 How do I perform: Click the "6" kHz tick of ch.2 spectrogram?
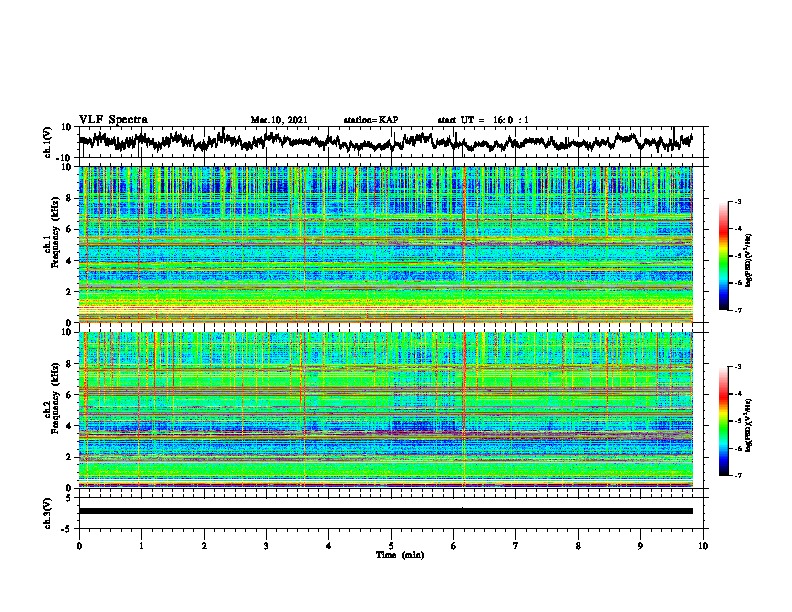(x=68, y=394)
